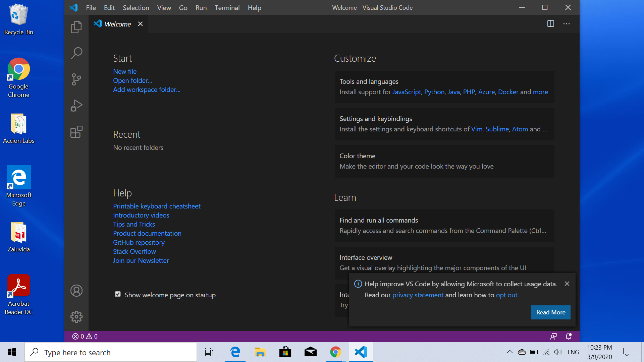Click Join our Newsletter link
This screenshot has width=644, height=362.
pyautogui.click(x=141, y=260)
